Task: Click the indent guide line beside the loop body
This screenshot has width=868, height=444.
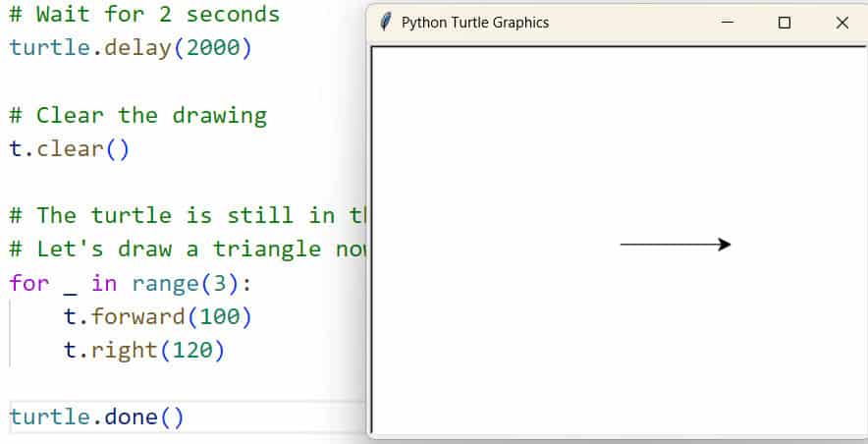Action: point(10,333)
